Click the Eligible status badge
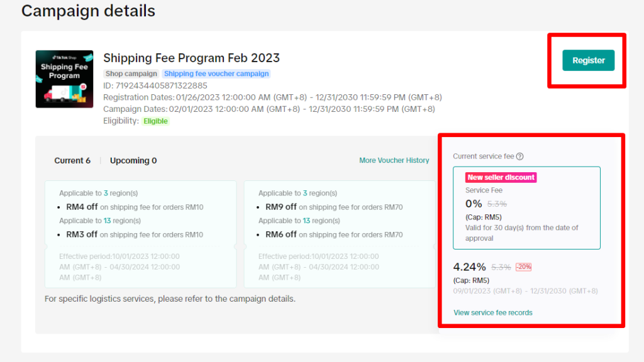This screenshot has width=644, height=362. pyautogui.click(x=156, y=121)
